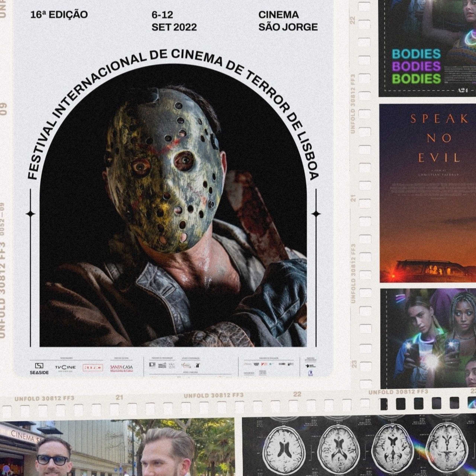This screenshot has width=476, height=476.
Task: Click the TVCine sponsor logo
Action: point(65,368)
